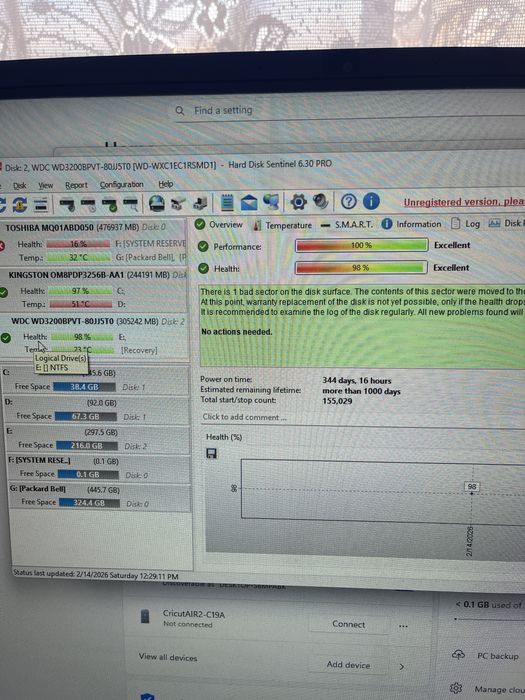Screen dimensions: 525x700
Task: Click the '344 days, 16 hours' power on value
Action: pos(357,381)
